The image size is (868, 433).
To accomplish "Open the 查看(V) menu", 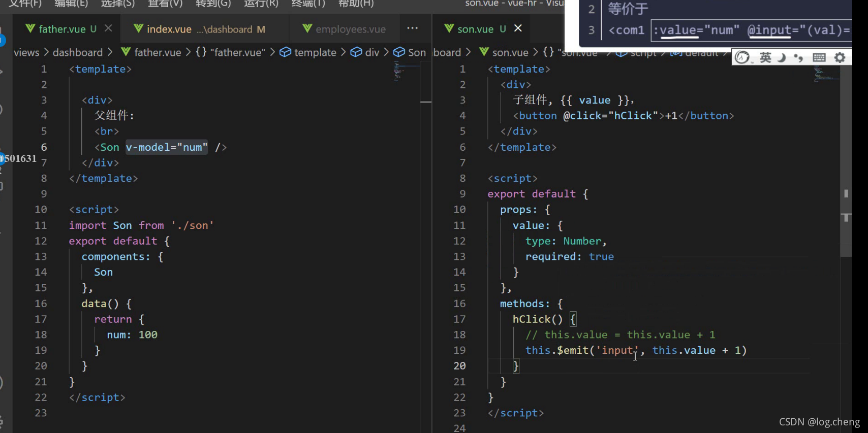I will (165, 4).
